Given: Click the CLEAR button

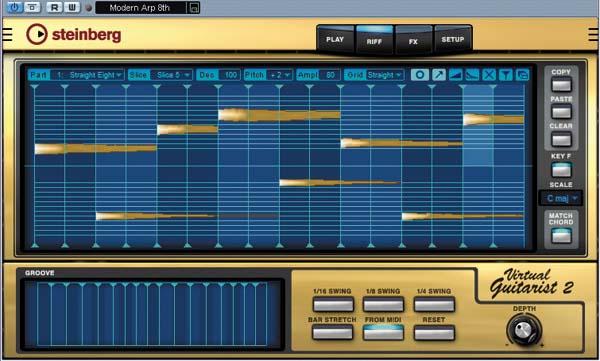Looking at the screenshot, I should 561,139.
